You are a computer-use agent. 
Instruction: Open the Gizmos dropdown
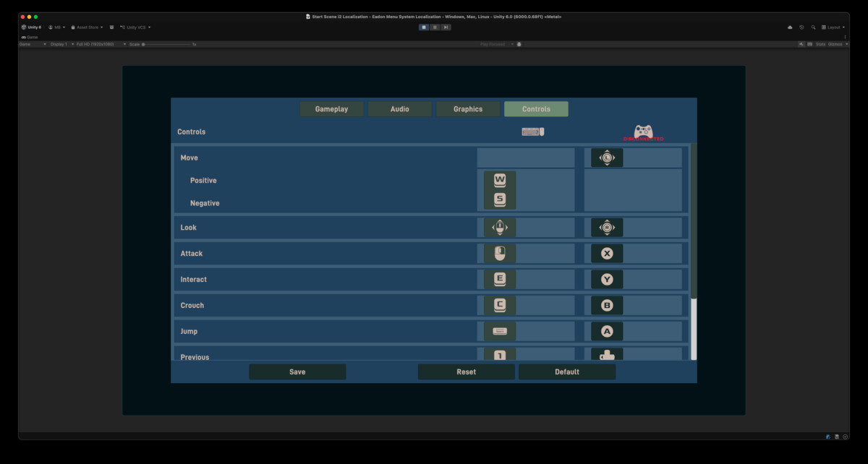[836, 43]
